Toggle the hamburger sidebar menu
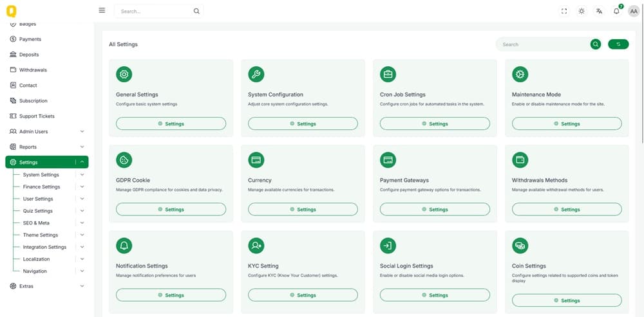Viewport: 644px width, 317px height. [102, 10]
